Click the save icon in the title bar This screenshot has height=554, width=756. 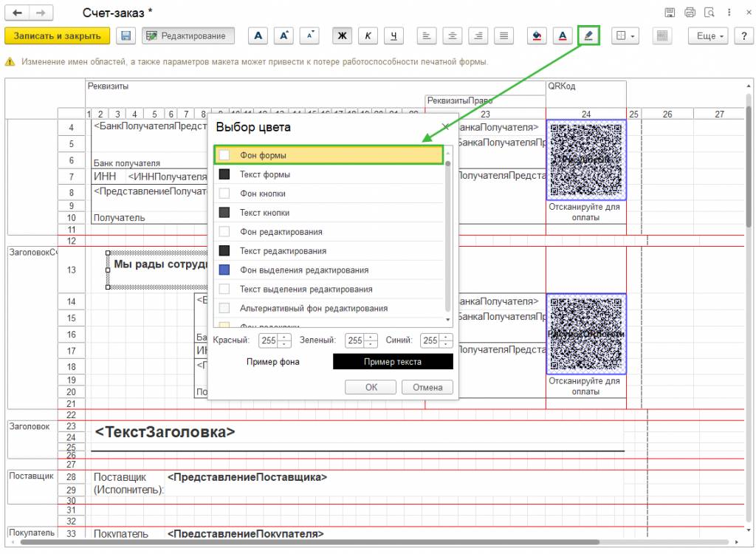coord(670,13)
